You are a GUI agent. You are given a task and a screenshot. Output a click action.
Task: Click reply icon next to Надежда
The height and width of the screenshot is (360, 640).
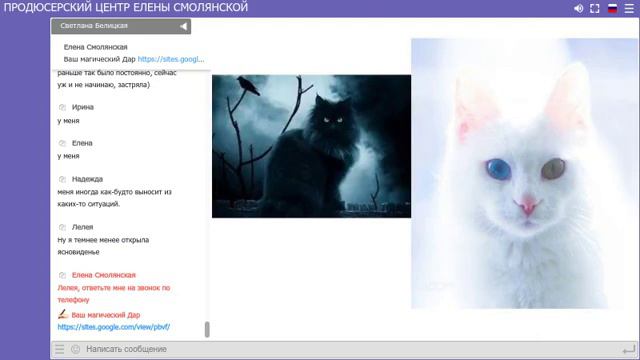[62, 179]
